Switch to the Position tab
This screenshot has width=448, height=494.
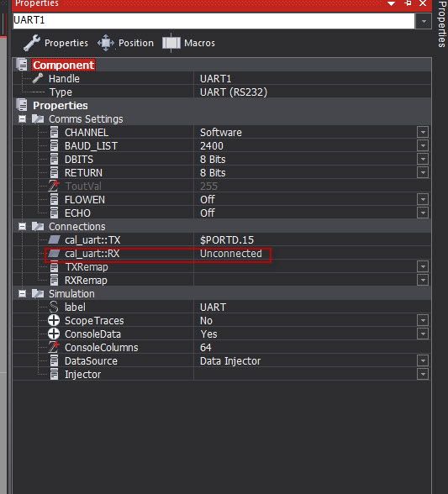(x=125, y=43)
